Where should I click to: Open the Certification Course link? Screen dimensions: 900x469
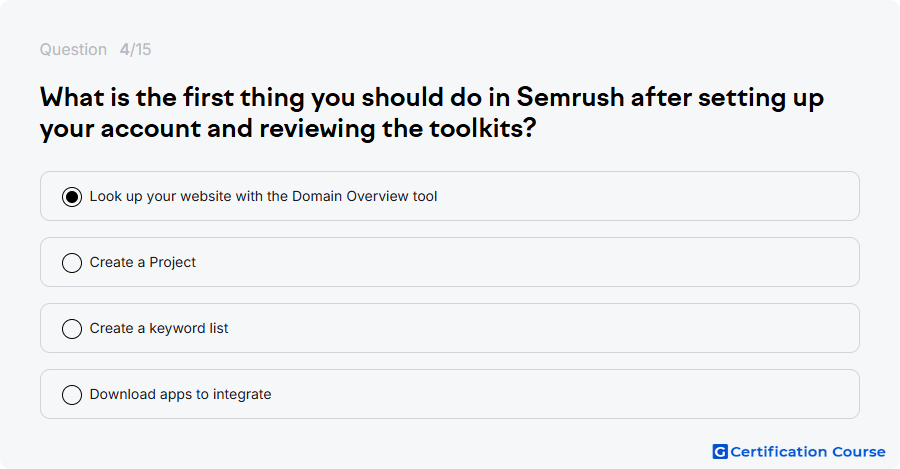pos(799,452)
